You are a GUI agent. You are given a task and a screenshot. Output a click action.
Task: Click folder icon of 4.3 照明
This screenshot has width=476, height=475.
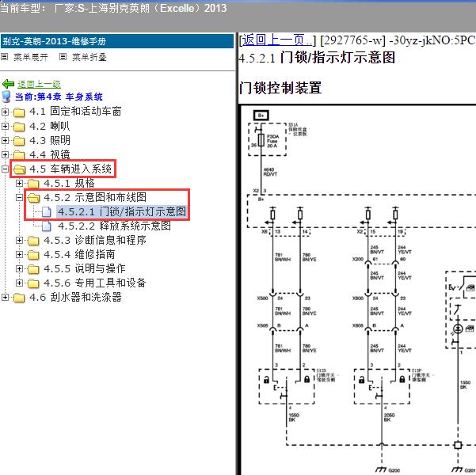click(19, 141)
